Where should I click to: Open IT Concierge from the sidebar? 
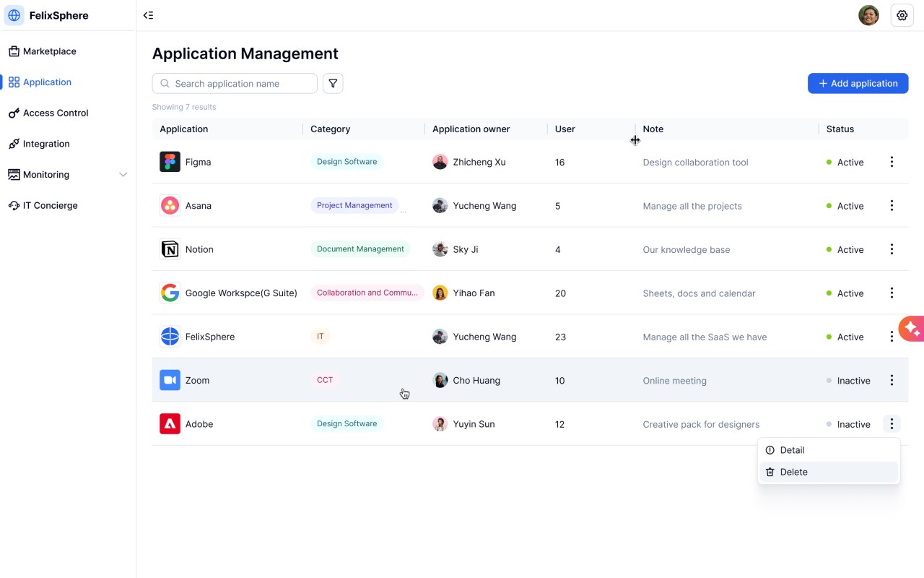pyautogui.click(x=50, y=205)
